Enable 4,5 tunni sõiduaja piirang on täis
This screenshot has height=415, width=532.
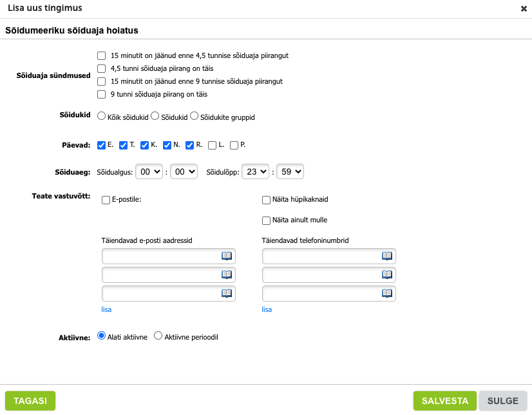tap(101, 68)
